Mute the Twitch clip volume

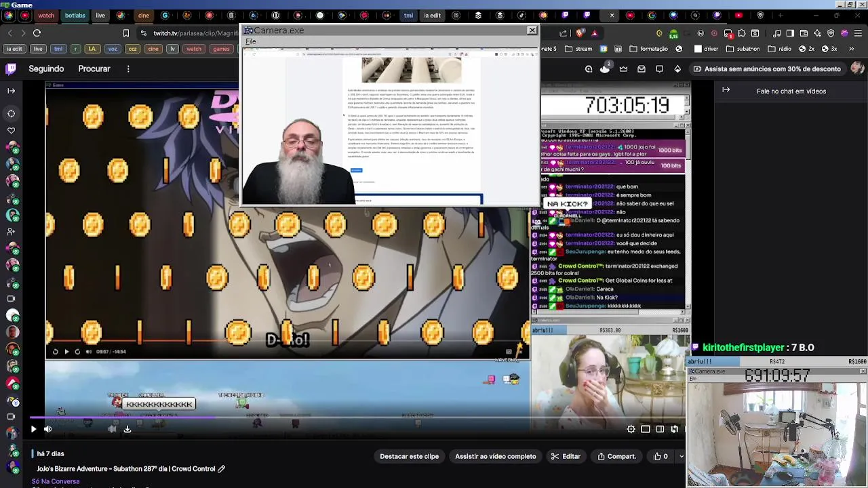coord(47,428)
